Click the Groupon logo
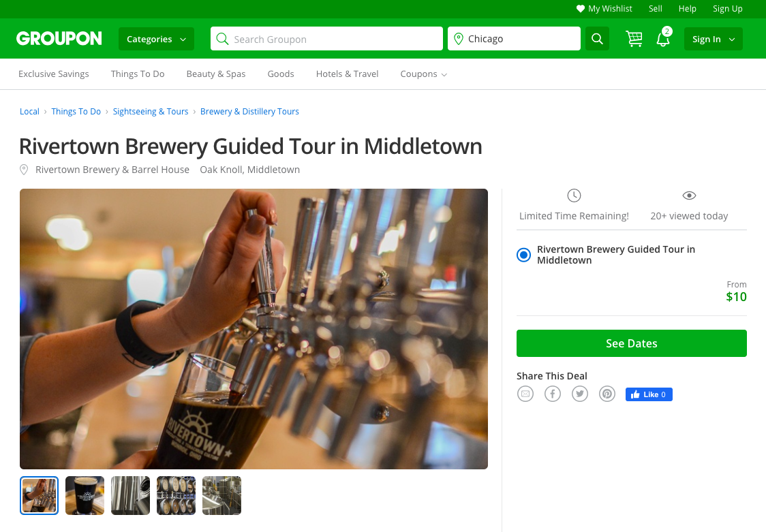 [59, 39]
